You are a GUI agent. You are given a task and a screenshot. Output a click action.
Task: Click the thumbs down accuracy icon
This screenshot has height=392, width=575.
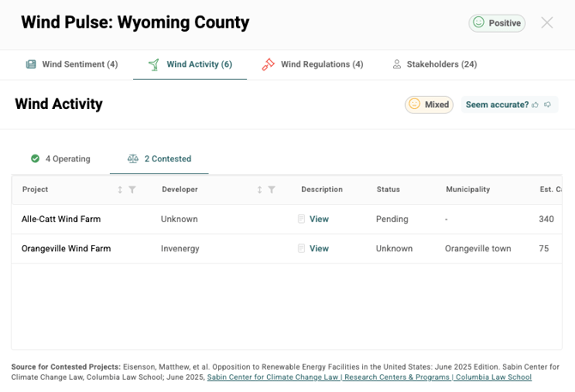click(x=548, y=105)
